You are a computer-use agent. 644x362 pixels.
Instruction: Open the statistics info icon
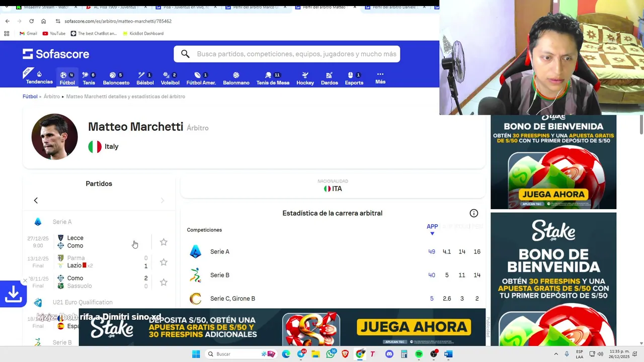click(473, 213)
